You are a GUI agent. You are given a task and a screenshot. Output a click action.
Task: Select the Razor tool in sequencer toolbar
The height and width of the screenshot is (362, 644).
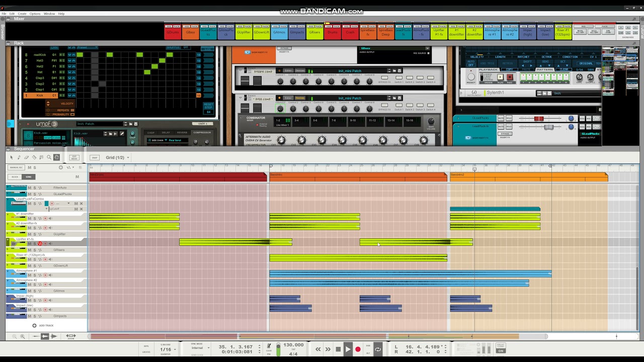pyautogui.click(x=34, y=157)
